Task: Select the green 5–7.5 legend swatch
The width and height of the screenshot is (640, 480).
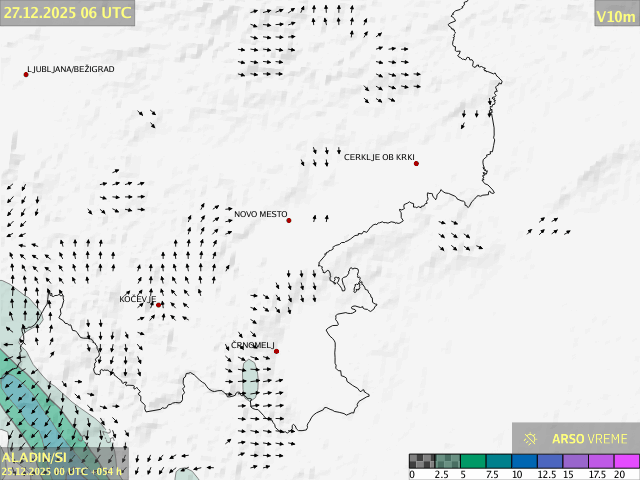Action: [475, 461]
